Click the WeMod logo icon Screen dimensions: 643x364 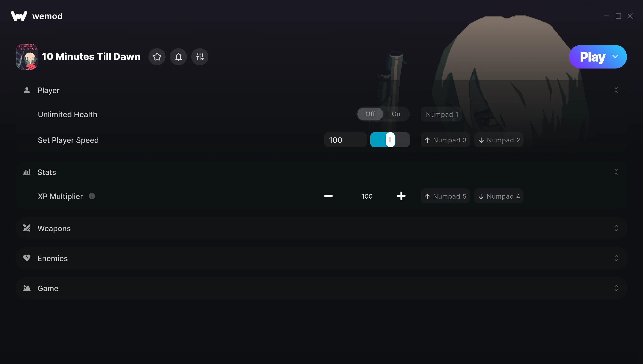[19, 16]
